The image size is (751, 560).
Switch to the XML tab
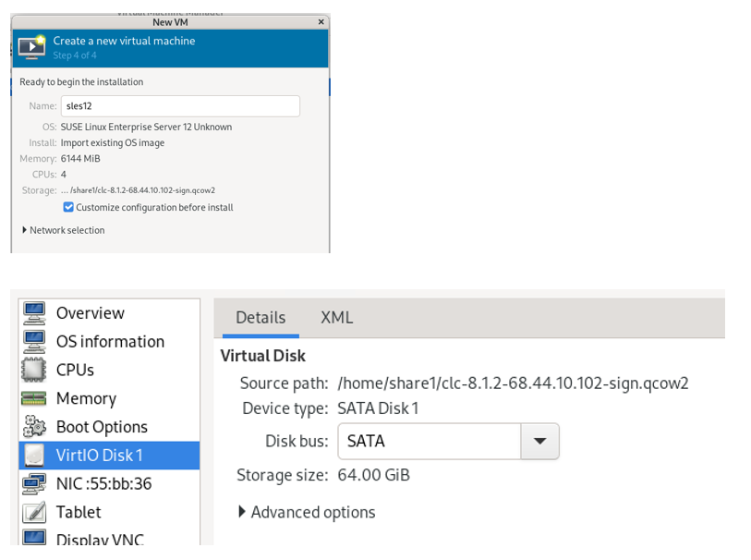click(x=336, y=317)
